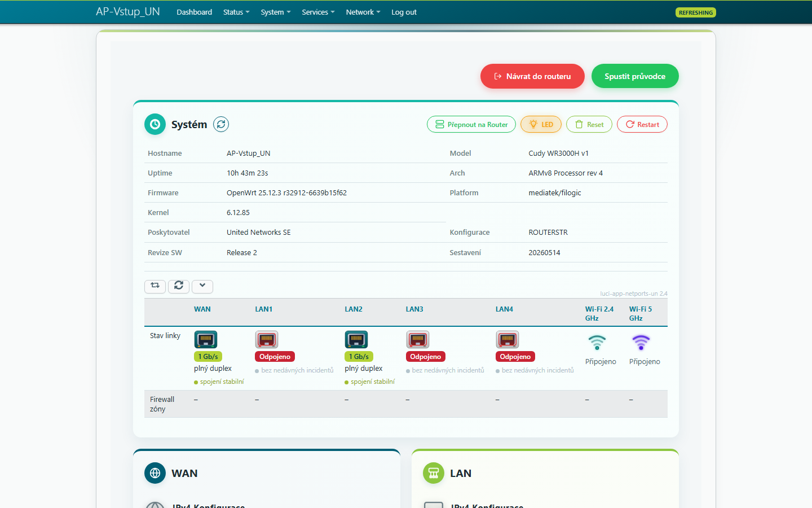The width and height of the screenshot is (812, 508).
Task: Click the Reset button
Action: click(x=589, y=124)
